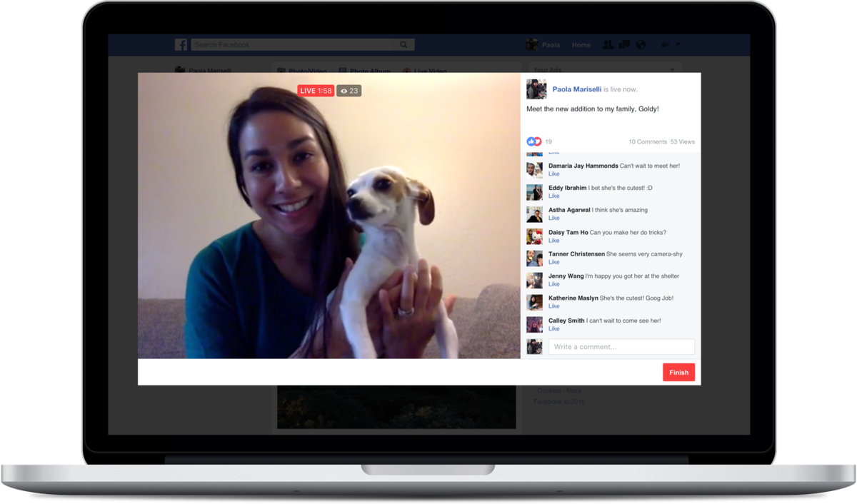The height and width of the screenshot is (504, 857).
Task: Select the Photo Album icon
Action: click(344, 70)
